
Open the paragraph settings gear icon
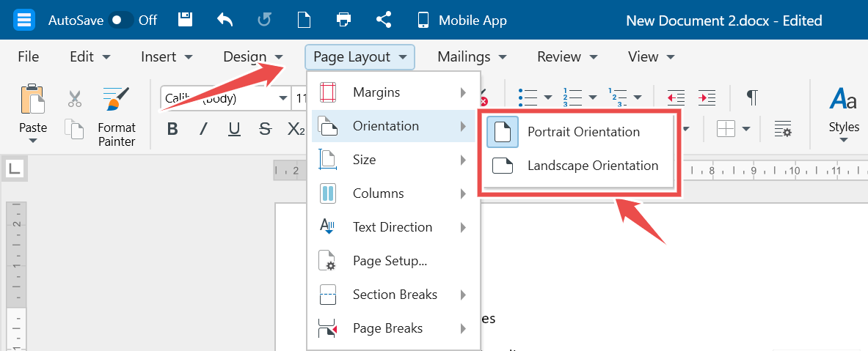pos(783,130)
